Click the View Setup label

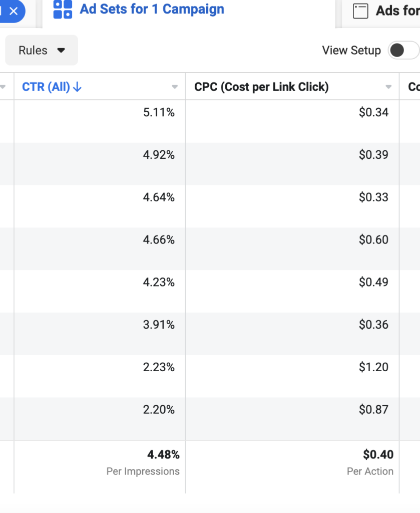[x=351, y=51]
